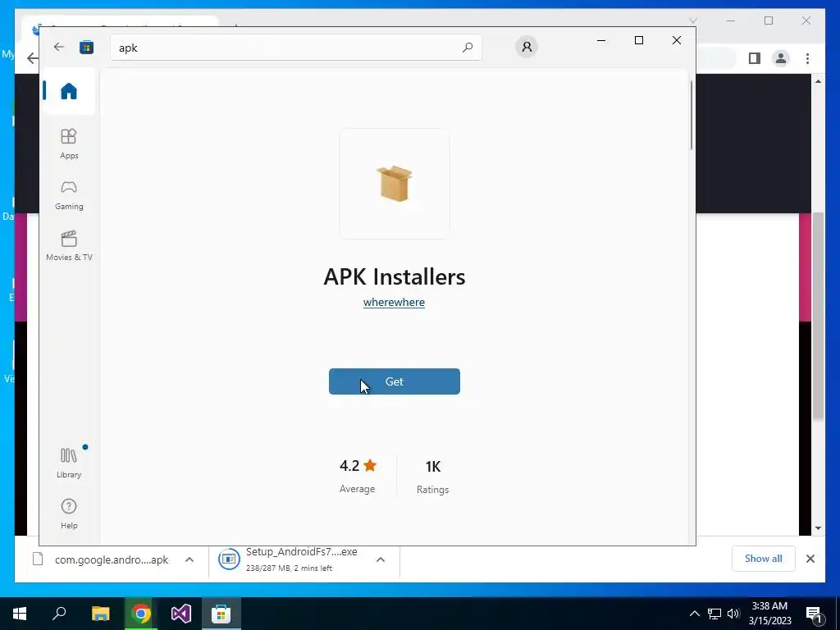Image resolution: width=840 pixels, height=630 pixels.
Task: Close the Chrome window
Action: point(806,21)
